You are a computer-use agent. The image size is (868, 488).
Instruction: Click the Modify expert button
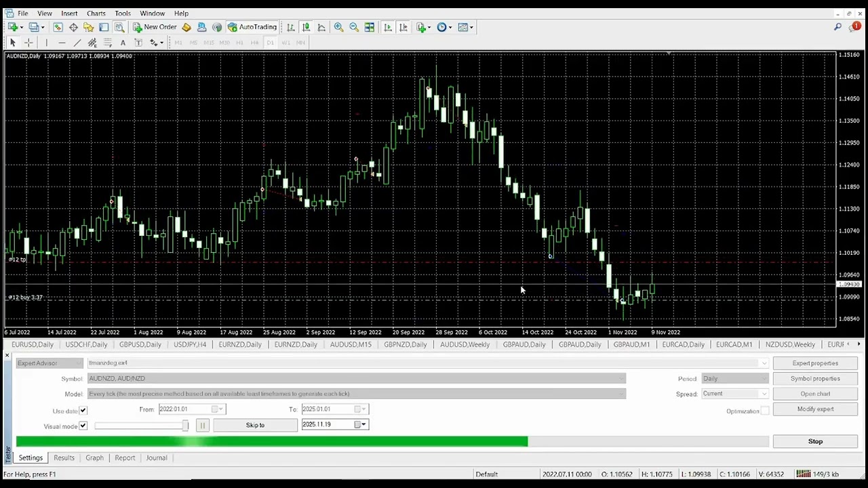pyautogui.click(x=815, y=409)
